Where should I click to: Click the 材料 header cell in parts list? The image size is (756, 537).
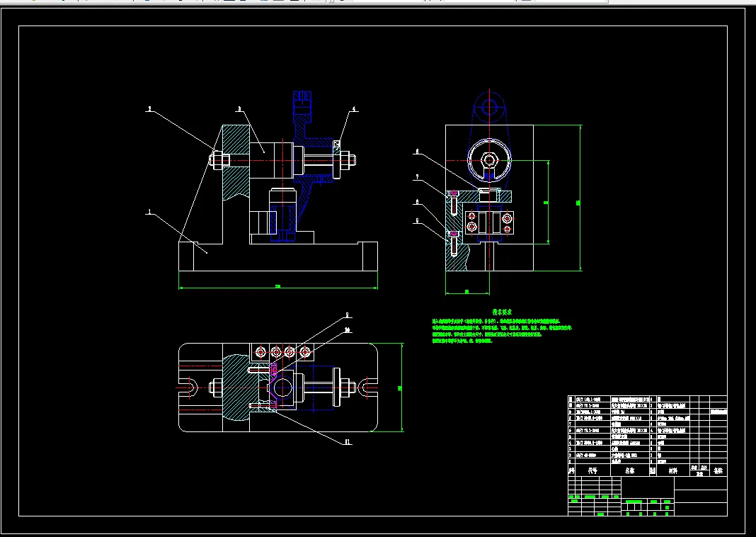672,470
